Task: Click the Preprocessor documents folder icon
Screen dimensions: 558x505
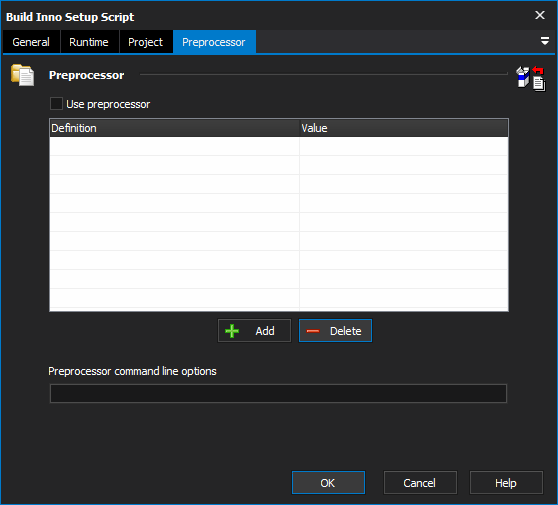Action: pyautogui.click(x=22, y=75)
